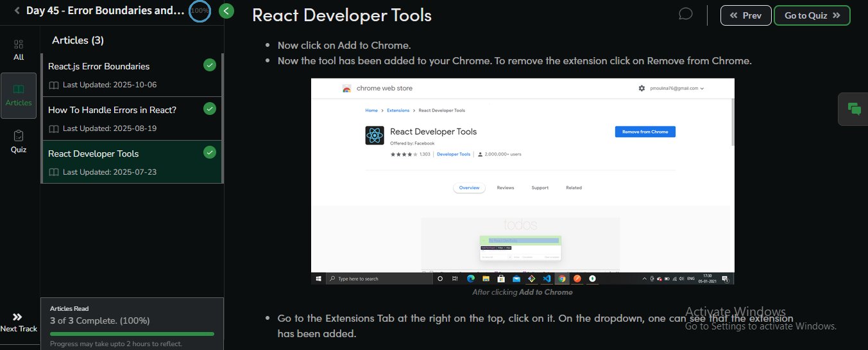Click the 'After clicking Add to Chrome' caption

click(522, 292)
